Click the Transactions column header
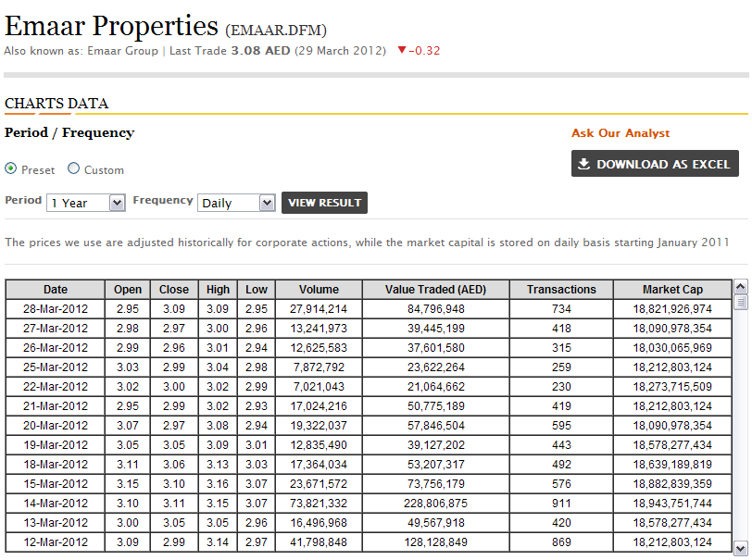 pos(561,290)
